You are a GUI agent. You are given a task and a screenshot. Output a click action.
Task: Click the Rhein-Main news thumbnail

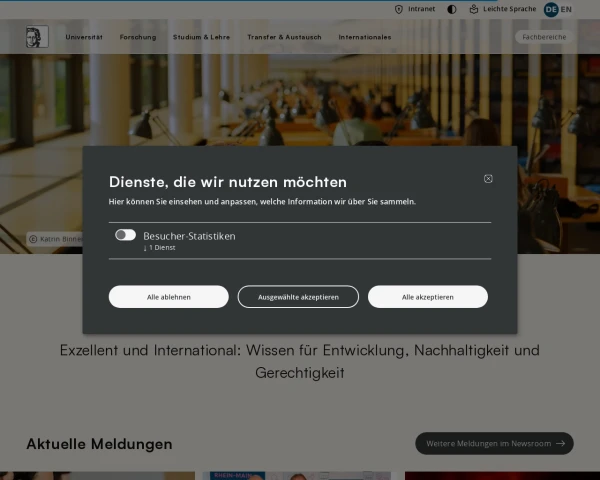click(297, 476)
